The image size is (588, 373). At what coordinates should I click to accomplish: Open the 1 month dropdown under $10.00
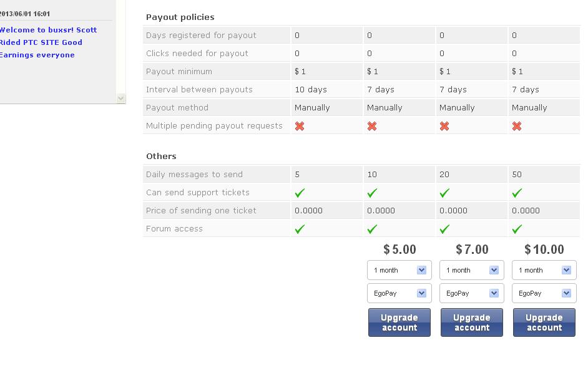(x=544, y=270)
